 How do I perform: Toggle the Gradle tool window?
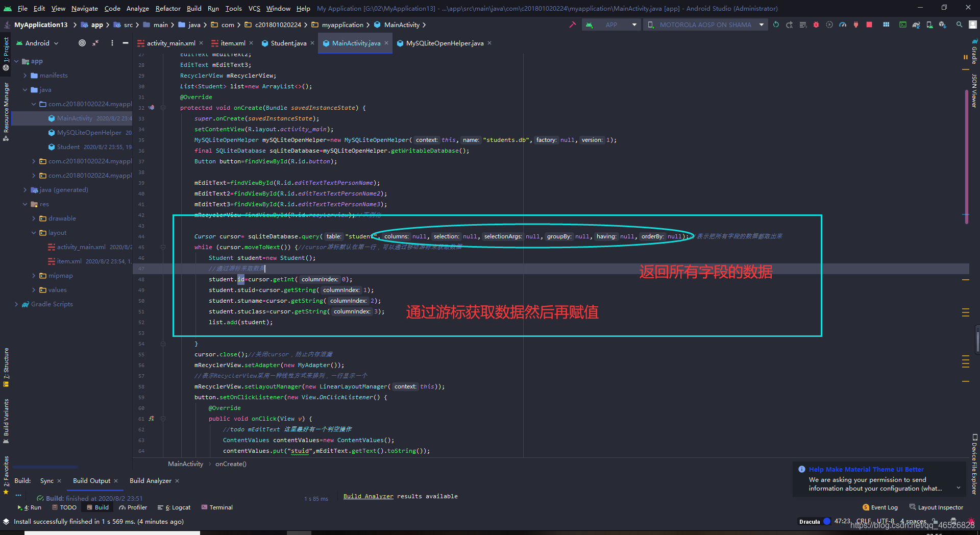click(x=974, y=51)
